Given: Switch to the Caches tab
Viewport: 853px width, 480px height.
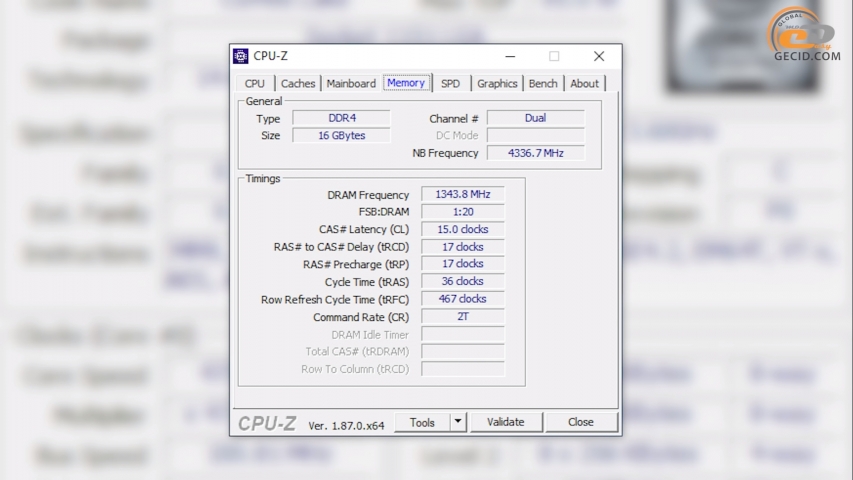Looking at the screenshot, I should click(298, 83).
